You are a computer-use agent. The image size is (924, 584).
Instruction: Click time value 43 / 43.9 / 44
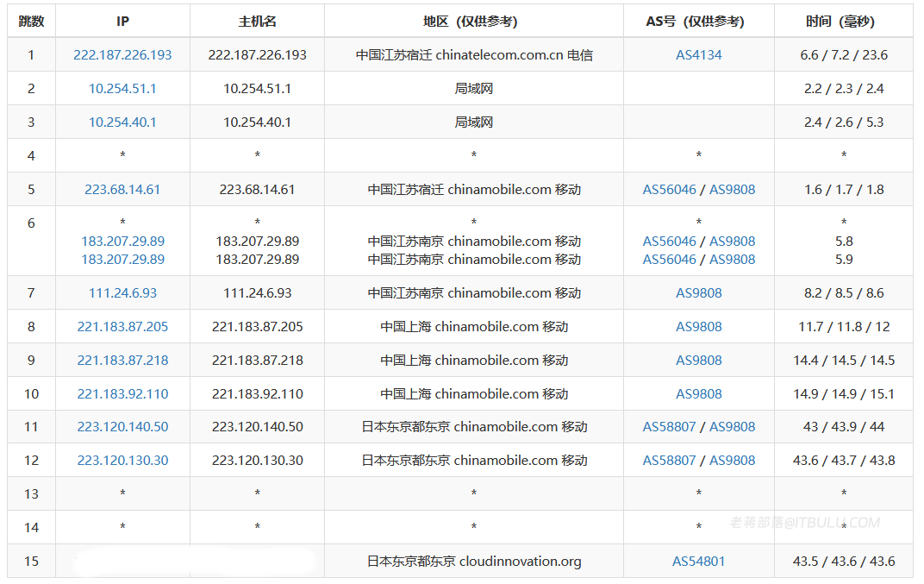coord(844,426)
